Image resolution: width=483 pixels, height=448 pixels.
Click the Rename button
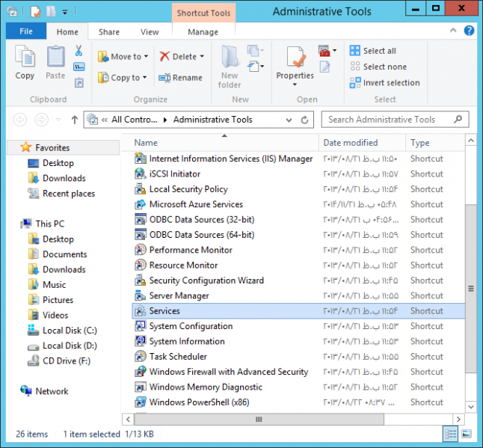point(180,78)
